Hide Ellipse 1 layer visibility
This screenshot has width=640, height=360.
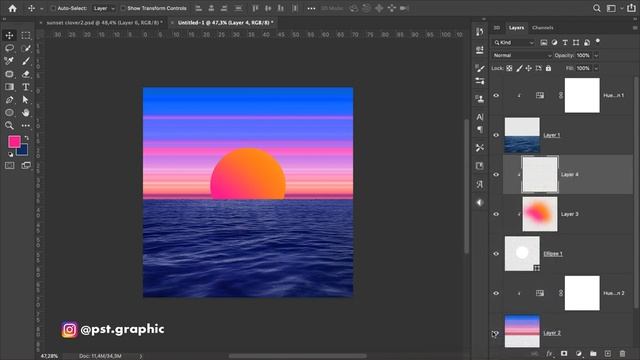496,253
